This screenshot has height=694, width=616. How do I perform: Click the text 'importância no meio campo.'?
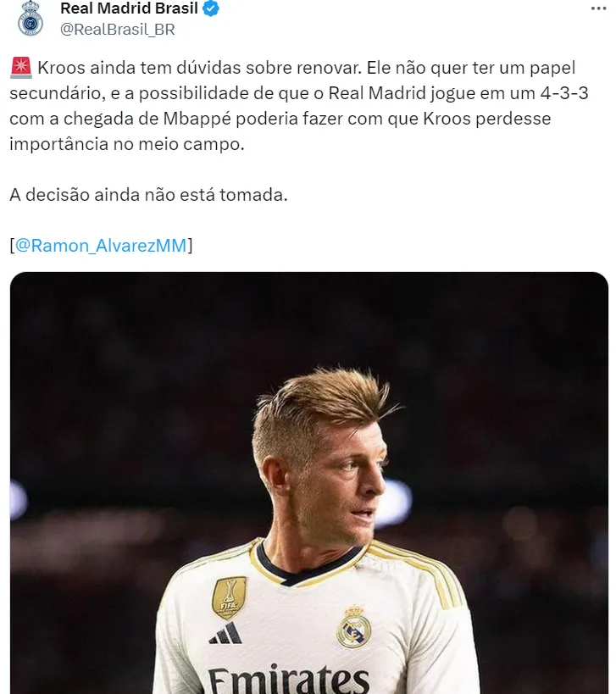pos(127,144)
